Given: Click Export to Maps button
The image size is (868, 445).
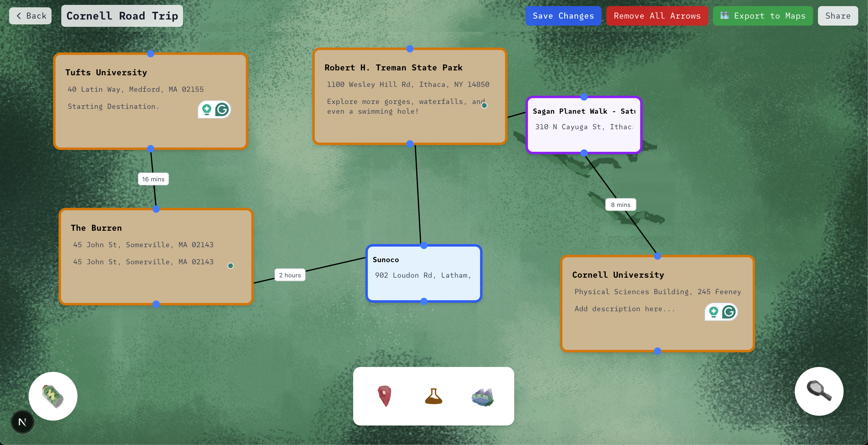Looking at the screenshot, I should point(762,16).
